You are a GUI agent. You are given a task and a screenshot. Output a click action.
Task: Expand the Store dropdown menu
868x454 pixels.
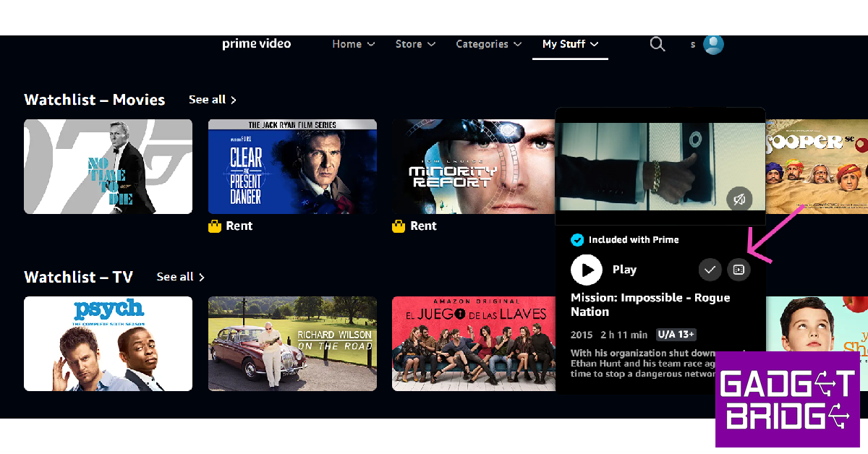[x=415, y=44]
